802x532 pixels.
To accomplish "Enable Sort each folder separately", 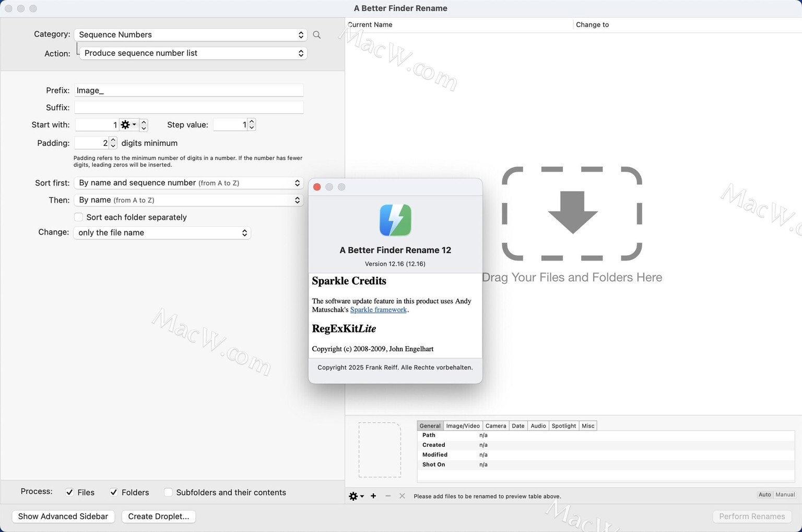I will tap(78, 217).
